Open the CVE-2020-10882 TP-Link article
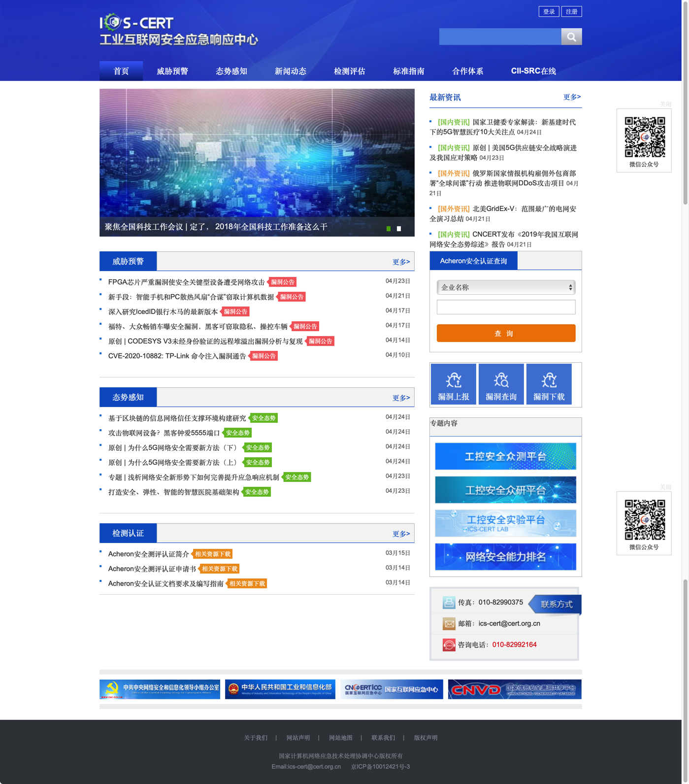 177,356
